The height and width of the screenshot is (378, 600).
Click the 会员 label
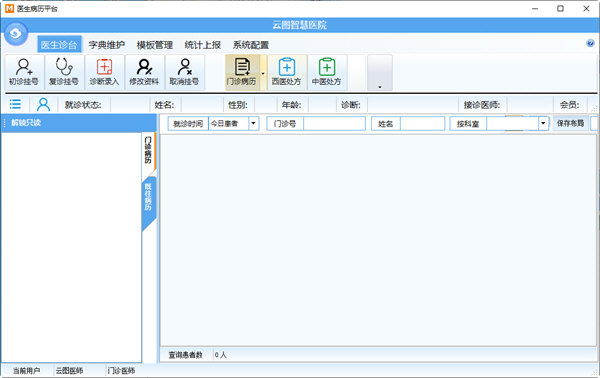569,104
